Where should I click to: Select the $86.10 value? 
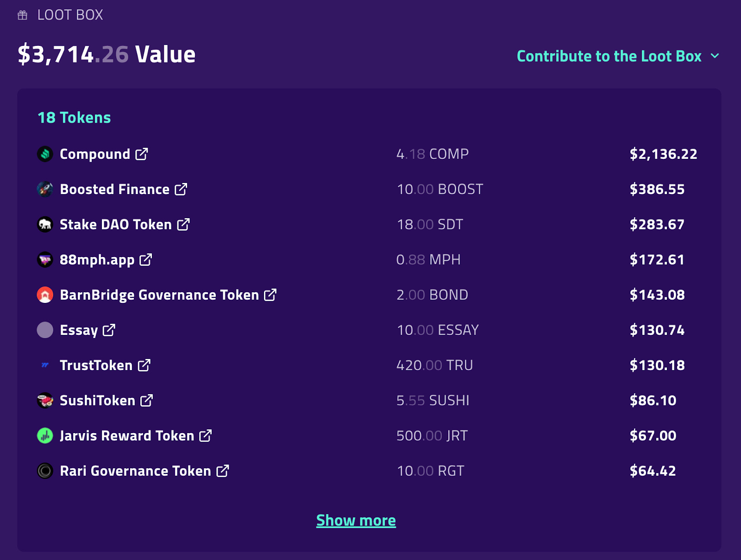[x=653, y=400]
